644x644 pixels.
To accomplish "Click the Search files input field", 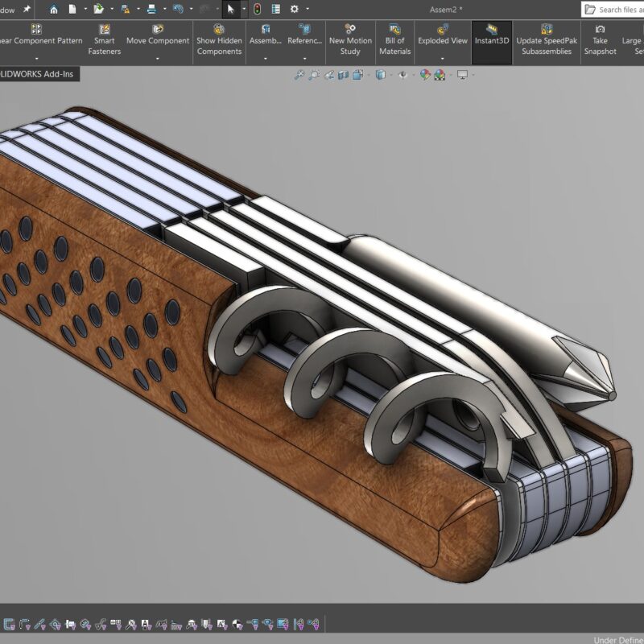I will tap(620, 9).
